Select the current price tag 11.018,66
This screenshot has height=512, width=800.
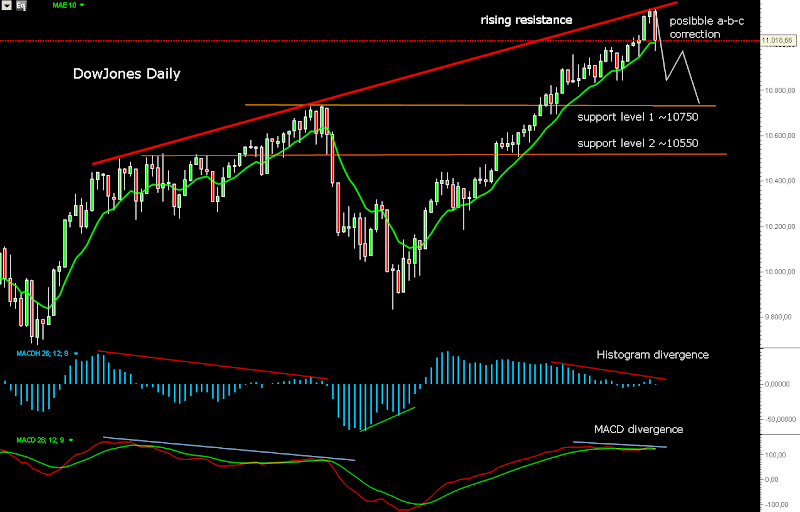pyautogui.click(x=778, y=40)
